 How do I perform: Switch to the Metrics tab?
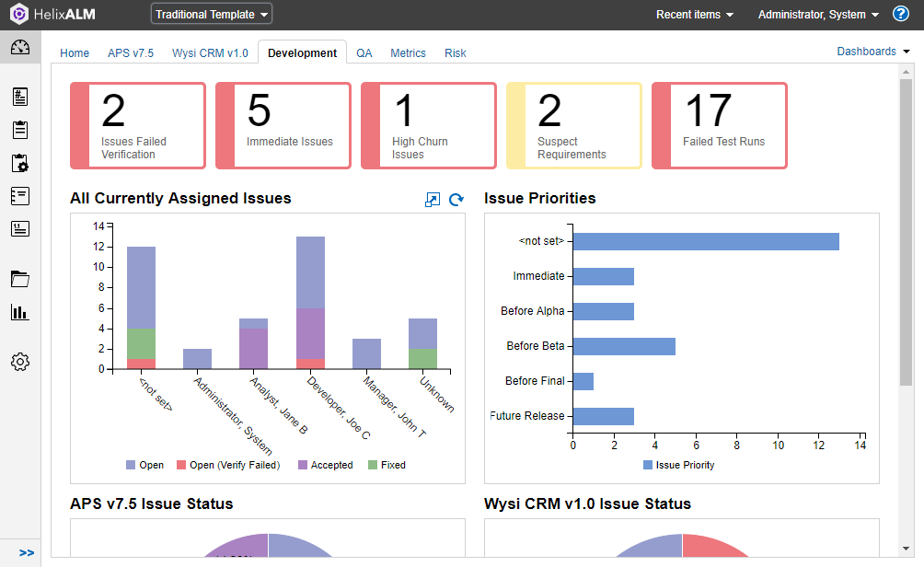pos(408,53)
